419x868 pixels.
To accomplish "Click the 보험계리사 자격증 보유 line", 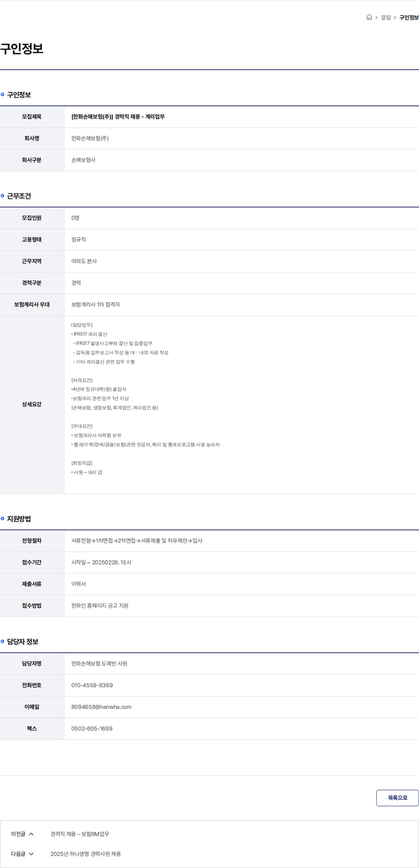I will click(96, 435).
